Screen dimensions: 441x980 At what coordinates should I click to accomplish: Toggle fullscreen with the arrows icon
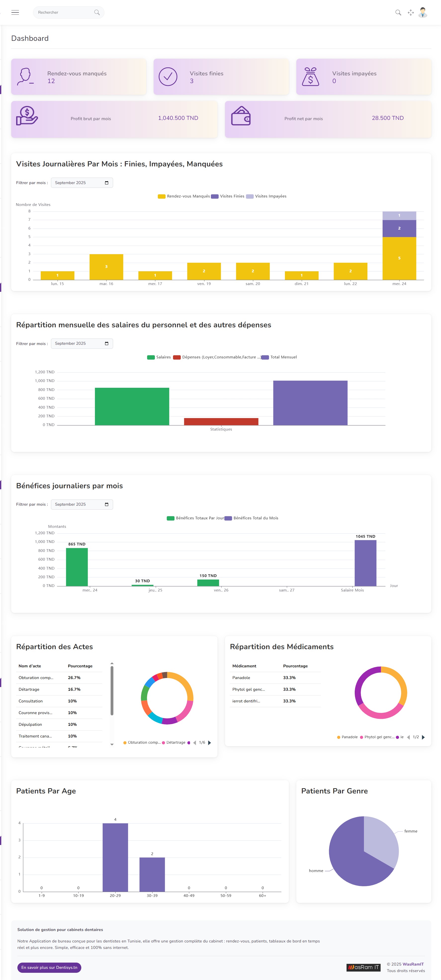coord(411,12)
